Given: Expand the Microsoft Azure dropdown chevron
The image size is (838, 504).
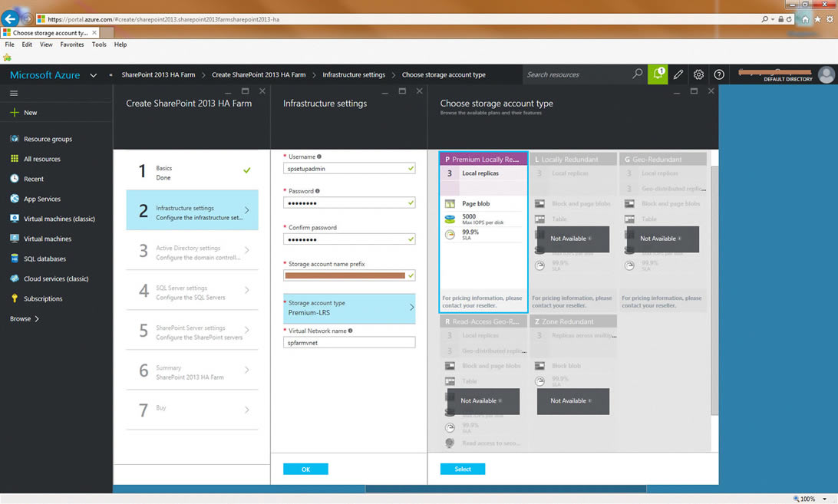Looking at the screenshot, I should [x=94, y=75].
